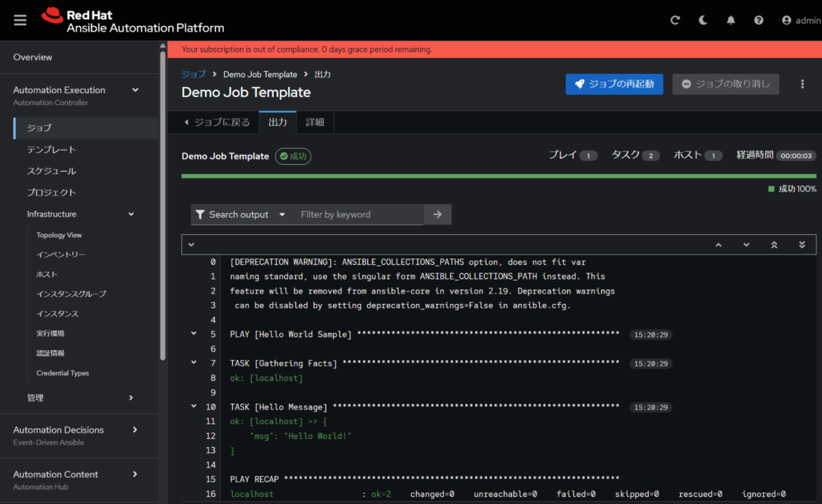Click the sidebar vertical scrollbar

(x=162, y=204)
